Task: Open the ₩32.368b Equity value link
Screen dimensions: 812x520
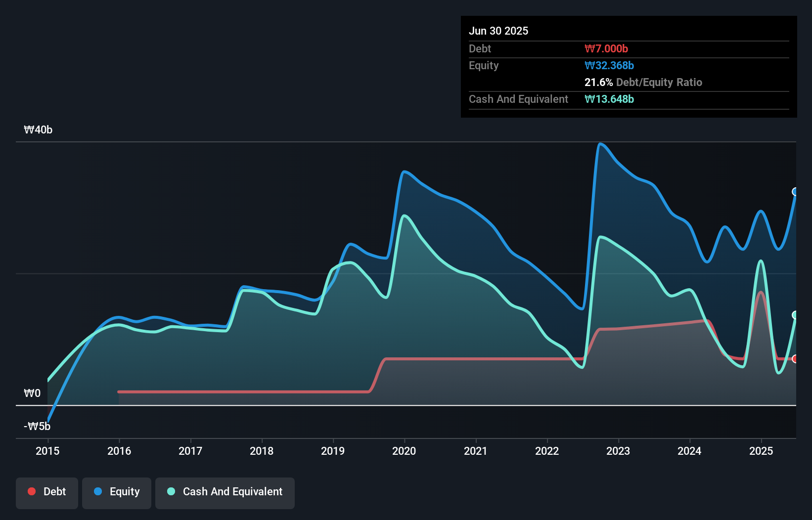Action: pyautogui.click(x=609, y=65)
